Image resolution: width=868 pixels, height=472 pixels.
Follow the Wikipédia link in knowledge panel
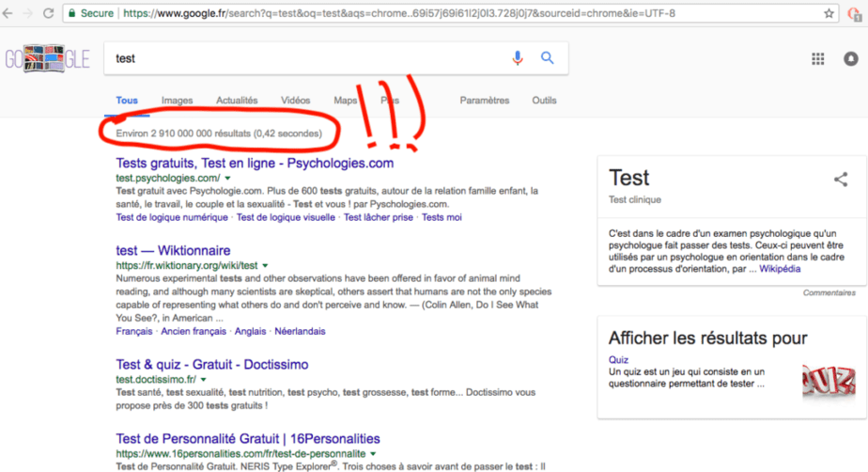(x=781, y=269)
